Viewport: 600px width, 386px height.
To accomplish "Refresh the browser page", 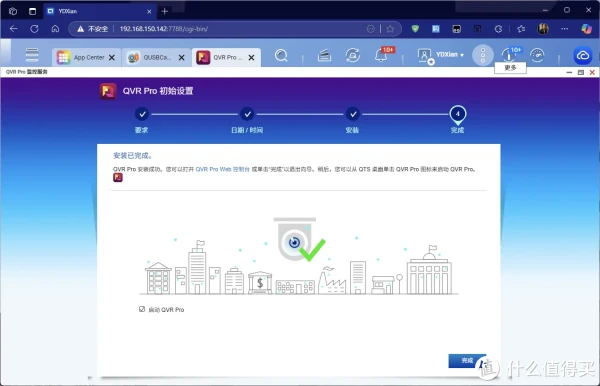I will point(34,29).
